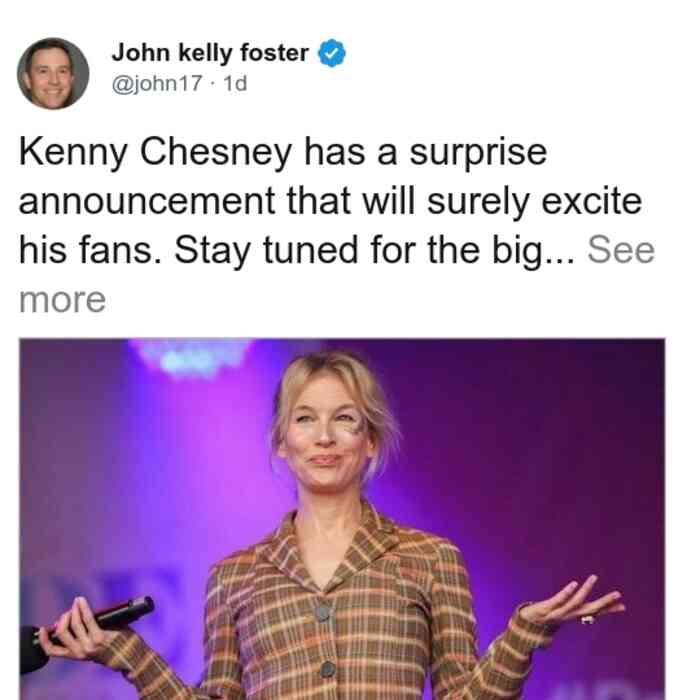Click the "Kenny Chesney" name in the post
Image resolution: width=700 pixels, height=700 pixels.
(155, 153)
